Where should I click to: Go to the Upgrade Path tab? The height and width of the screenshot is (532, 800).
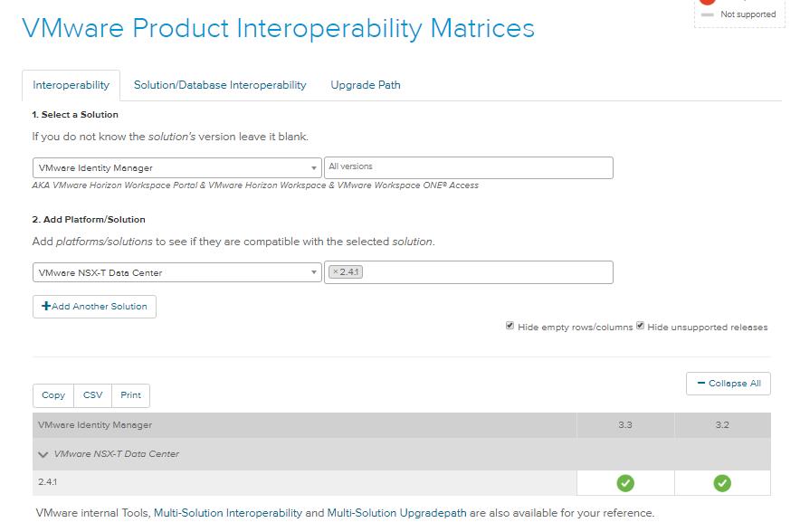coord(366,85)
